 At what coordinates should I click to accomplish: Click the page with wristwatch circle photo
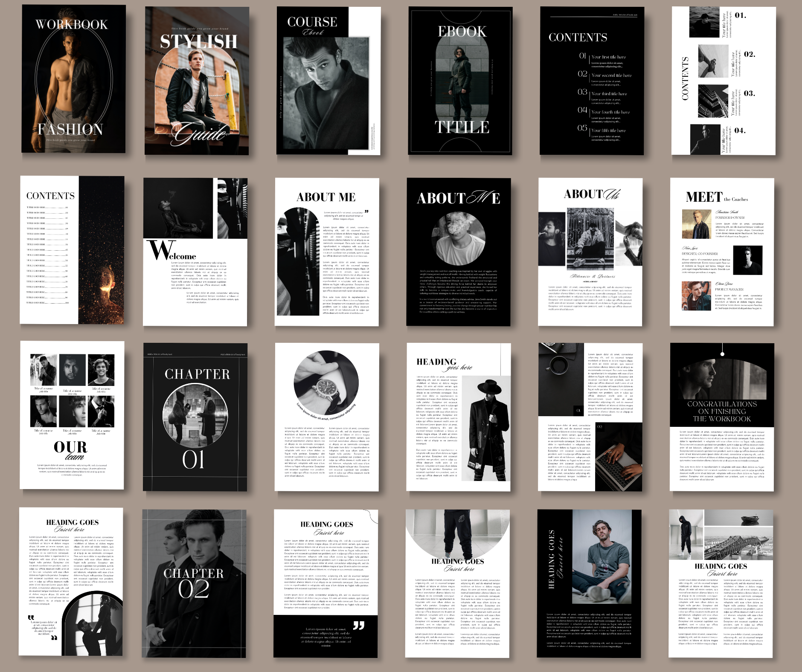tap(327, 417)
